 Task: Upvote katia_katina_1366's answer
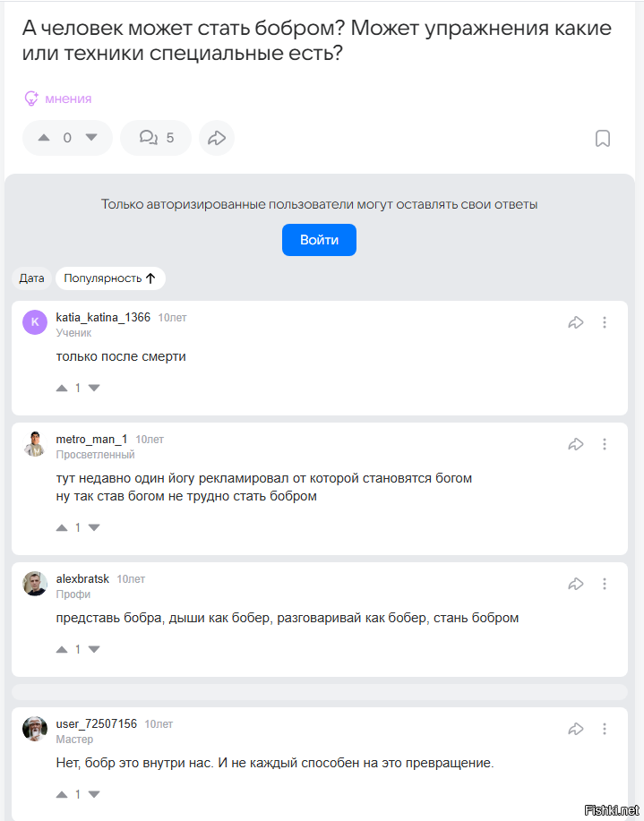(62, 388)
